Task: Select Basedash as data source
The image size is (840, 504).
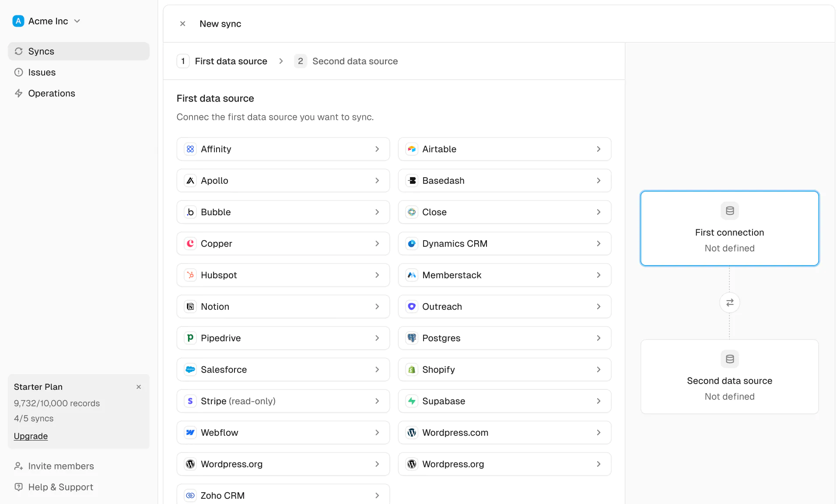Action: (504, 181)
